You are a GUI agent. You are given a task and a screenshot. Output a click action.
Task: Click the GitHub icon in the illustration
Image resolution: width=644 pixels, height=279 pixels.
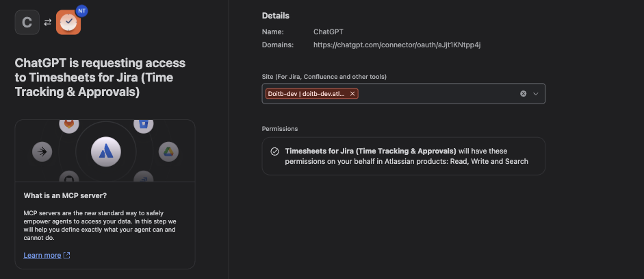click(69, 177)
